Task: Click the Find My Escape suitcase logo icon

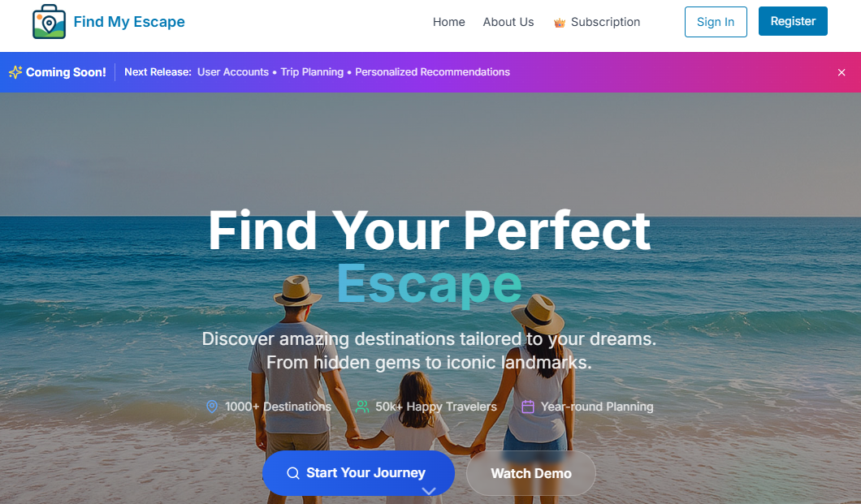Action: click(49, 22)
